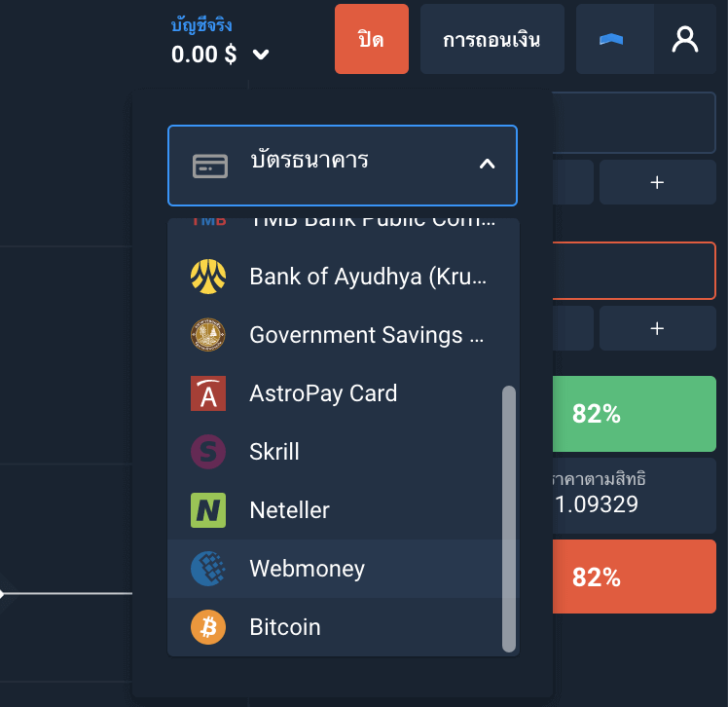Expand the 0.00 $ account balance dropdown
The image size is (728, 707).
[260, 55]
